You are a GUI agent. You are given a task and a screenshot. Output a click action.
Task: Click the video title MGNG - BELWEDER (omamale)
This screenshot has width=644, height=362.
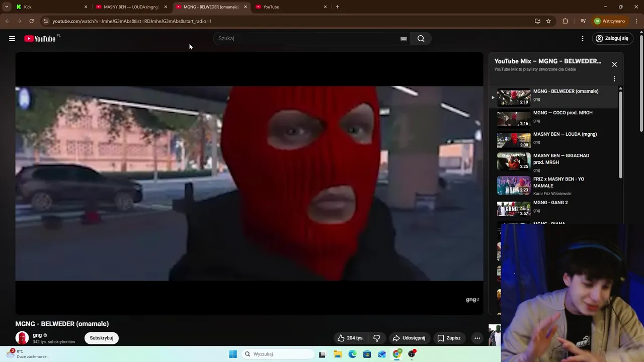(62, 324)
